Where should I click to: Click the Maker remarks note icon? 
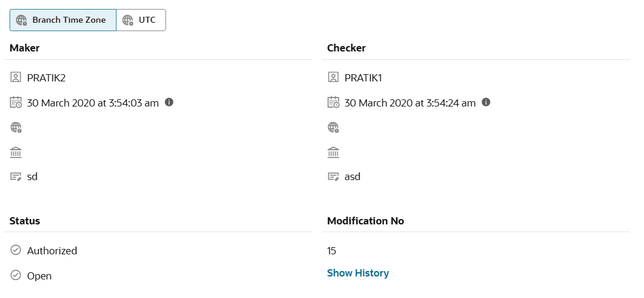tap(16, 177)
